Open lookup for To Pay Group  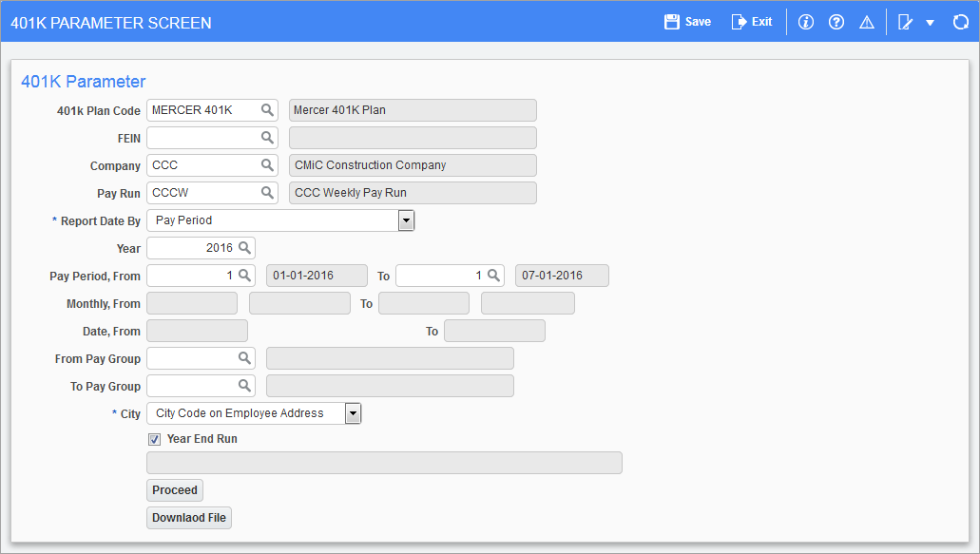click(244, 386)
